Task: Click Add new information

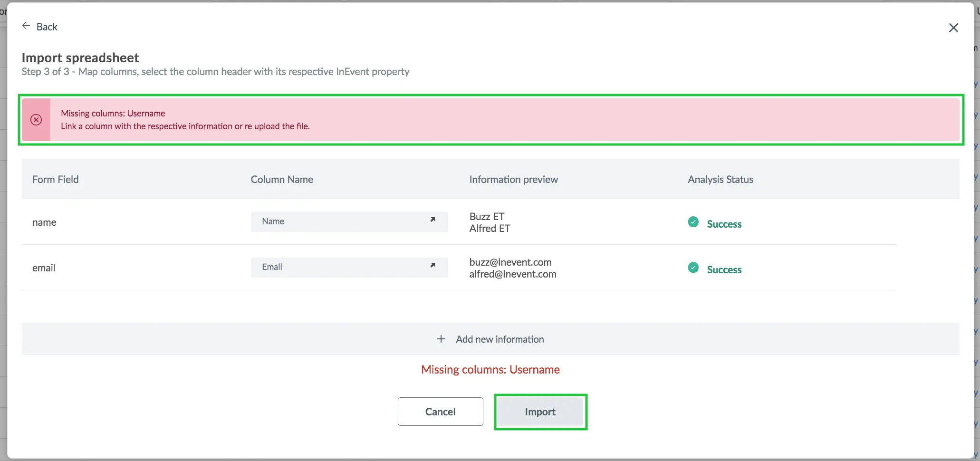Action: pos(490,339)
